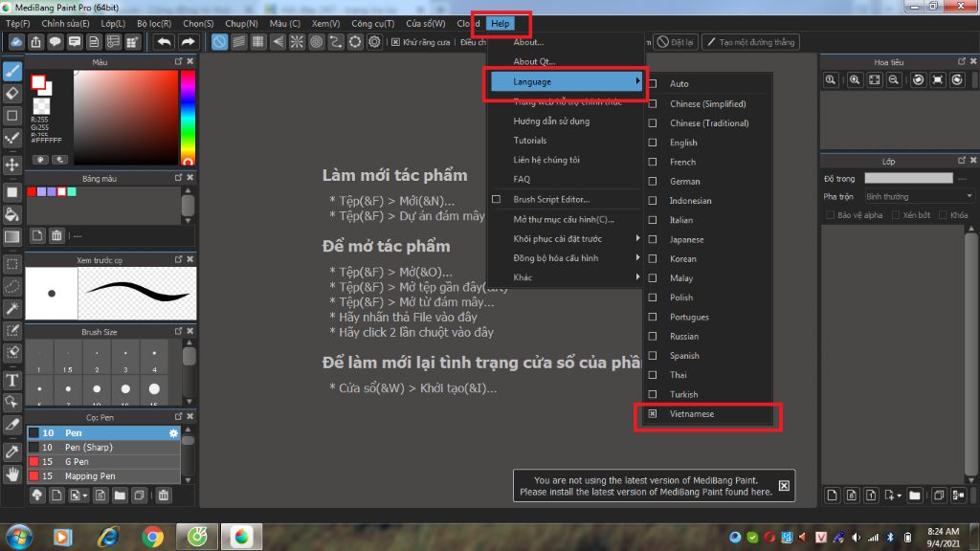Select G Pen in brush list
Image resolution: width=980 pixels, height=551 pixels.
103,462
